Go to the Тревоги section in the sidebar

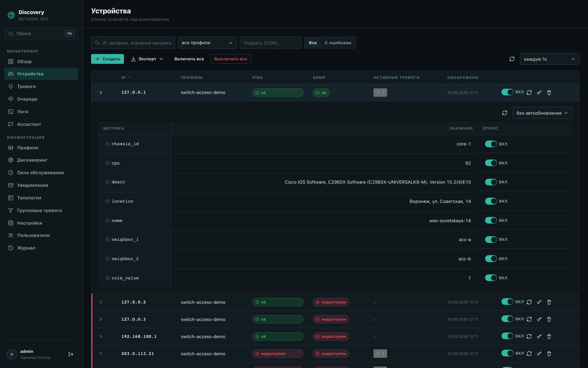click(x=41, y=86)
